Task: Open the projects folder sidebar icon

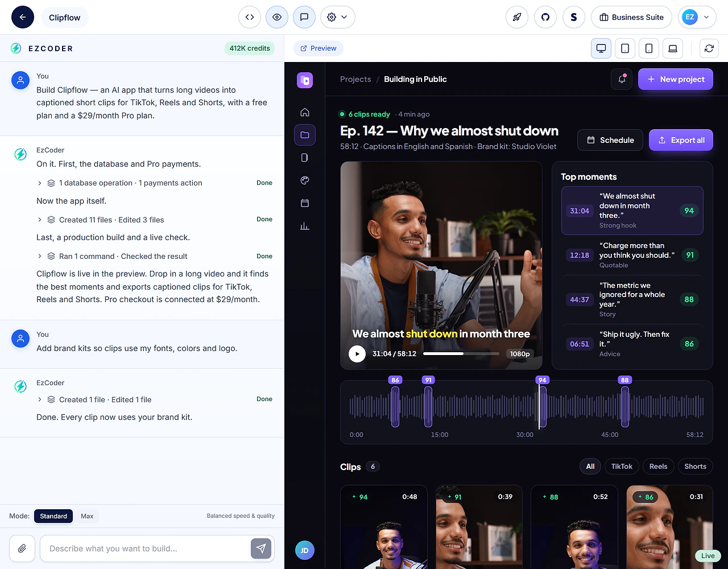Action: point(305,135)
